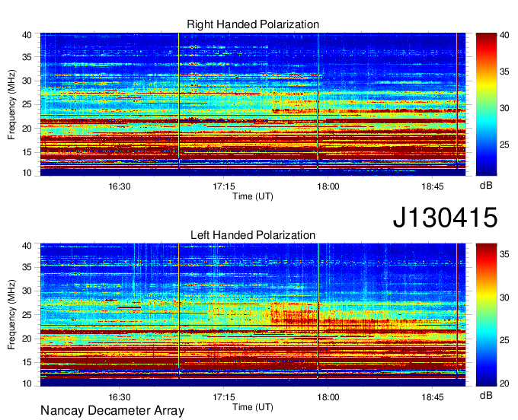Click the bottom plot's color scale bar
Viewport: 518px width, 420px height.
click(486, 315)
